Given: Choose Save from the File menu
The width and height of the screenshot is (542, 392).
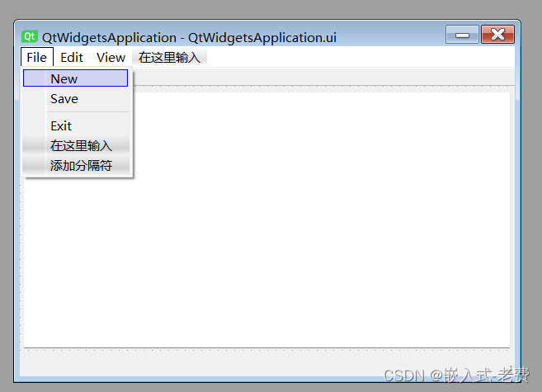Looking at the screenshot, I should coord(75,99).
